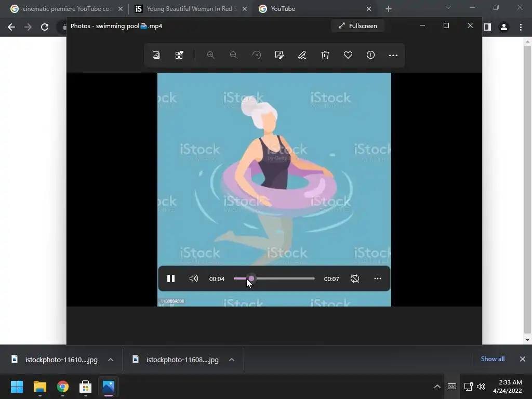Open the all photos view icon
The image size is (532, 399).
point(156,55)
